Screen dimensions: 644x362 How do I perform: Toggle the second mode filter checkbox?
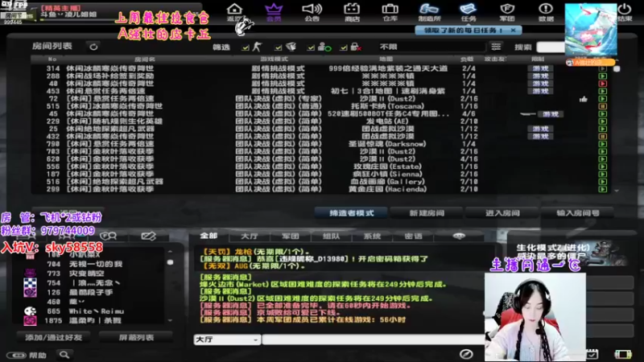(x=279, y=47)
